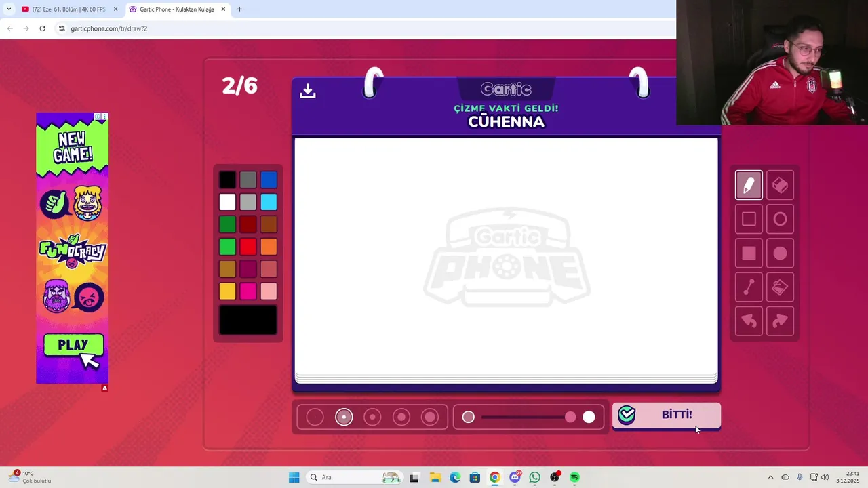The image size is (868, 488).
Task: Pick the cyan color swatch
Action: point(269,202)
